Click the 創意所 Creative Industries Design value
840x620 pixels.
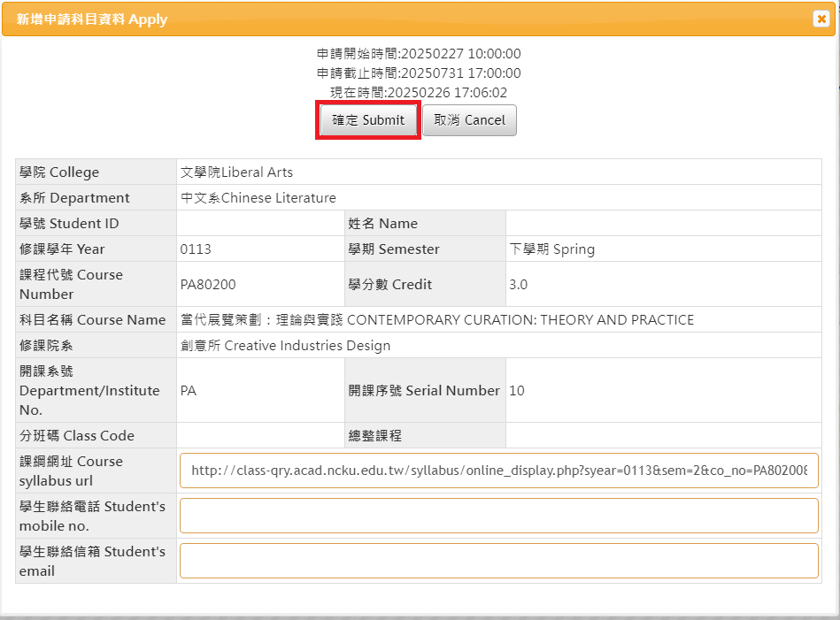point(285,346)
